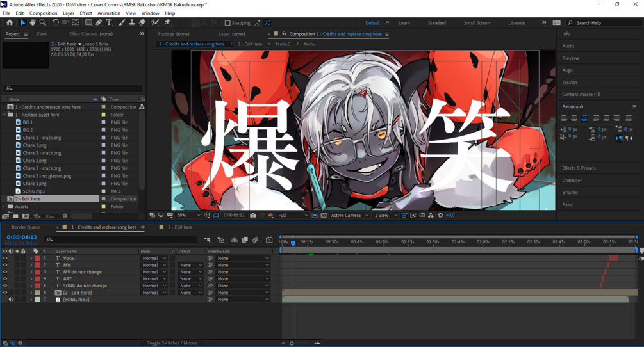
Task: Click Toggle Switches / Modes button
Action: (x=172, y=343)
